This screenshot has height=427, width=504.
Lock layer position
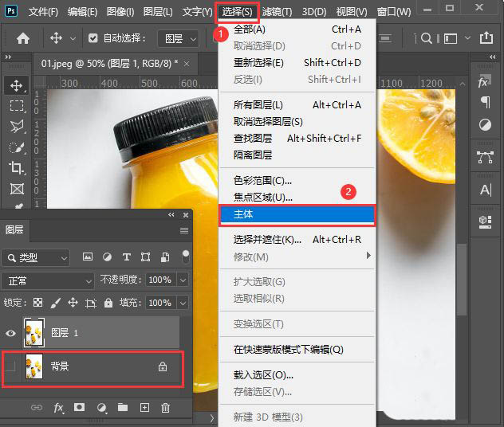pos(73,303)
